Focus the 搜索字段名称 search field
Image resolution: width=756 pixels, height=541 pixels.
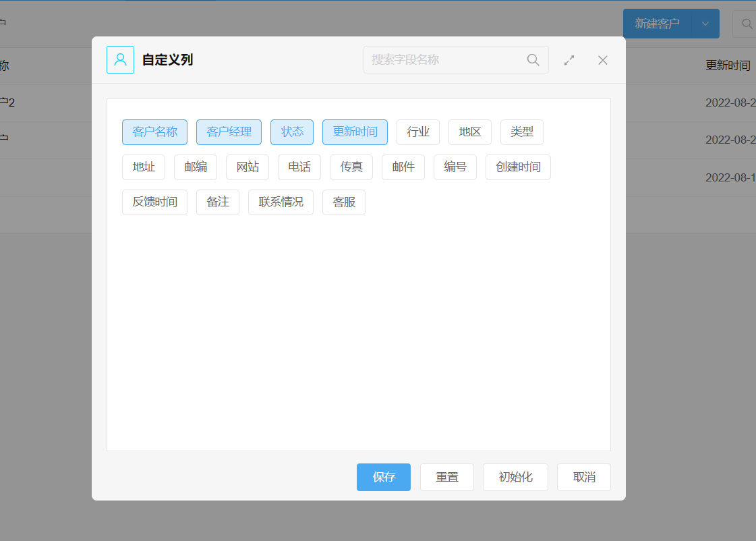point(445,60)
